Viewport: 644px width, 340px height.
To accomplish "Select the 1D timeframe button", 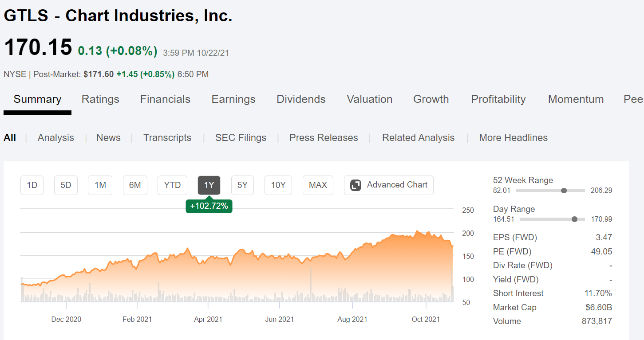I will (32, 185).
